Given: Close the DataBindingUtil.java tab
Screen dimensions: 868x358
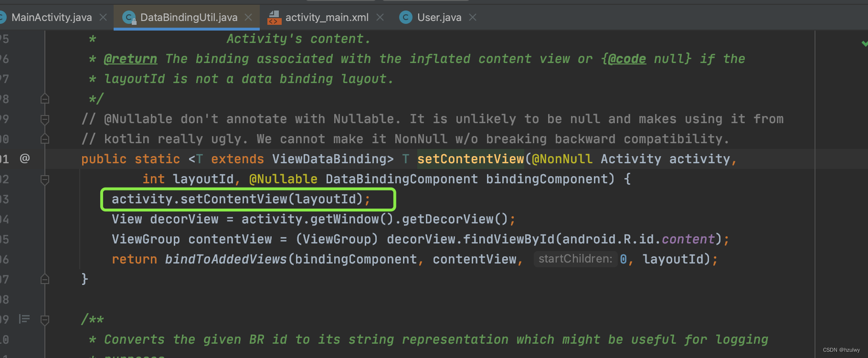Looking at the screenshot, I should tap(248, 18).
